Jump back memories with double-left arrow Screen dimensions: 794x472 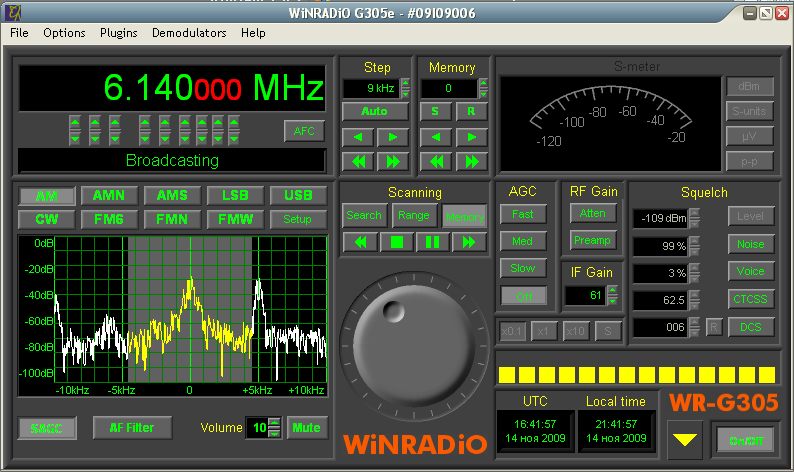tap(435, 162)
